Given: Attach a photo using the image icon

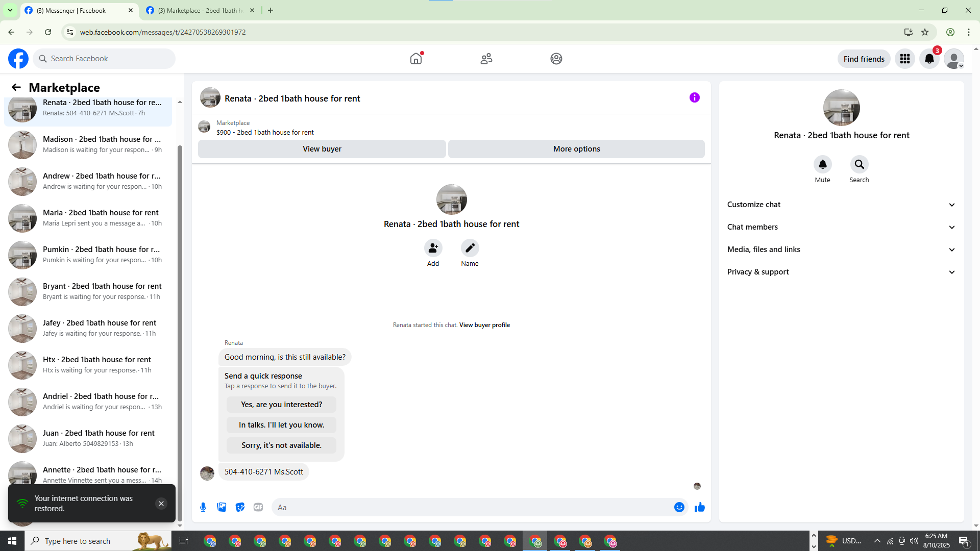Looking at the screenshot, I should coord(222,507).
